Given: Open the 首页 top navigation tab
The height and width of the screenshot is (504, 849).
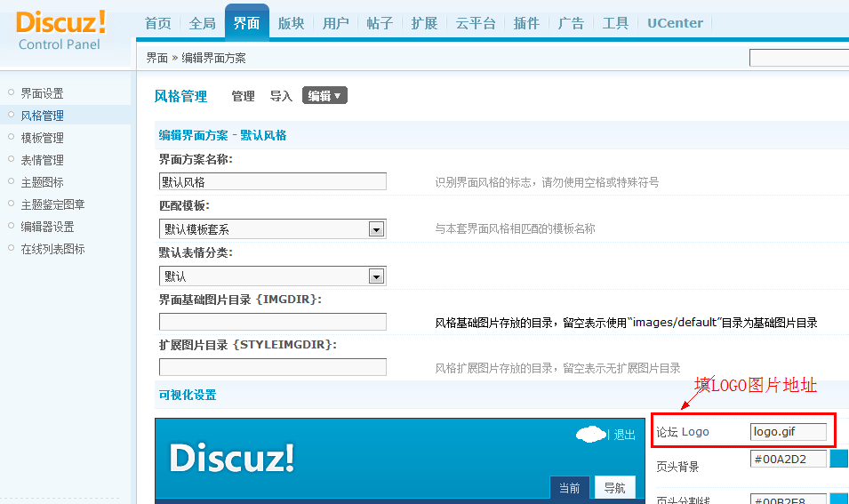Looking at the screenshot, I should click(158, 23).
